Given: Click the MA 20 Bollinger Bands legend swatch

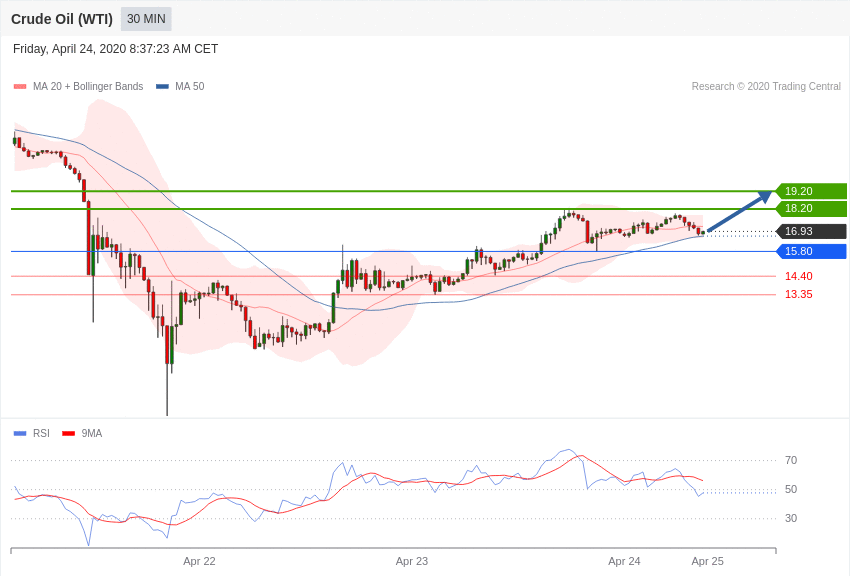Looking at the screenshot, I should [20, 87].
